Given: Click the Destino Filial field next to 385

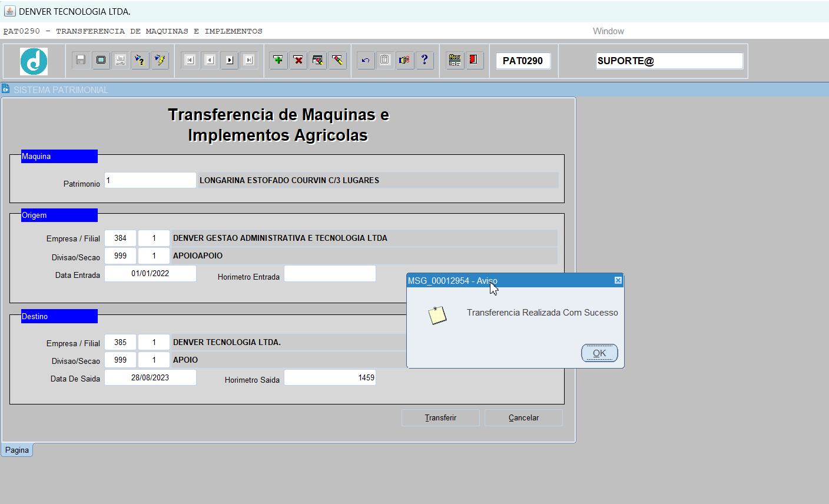Looking at the screenshot, I should (x=154, y=342).
